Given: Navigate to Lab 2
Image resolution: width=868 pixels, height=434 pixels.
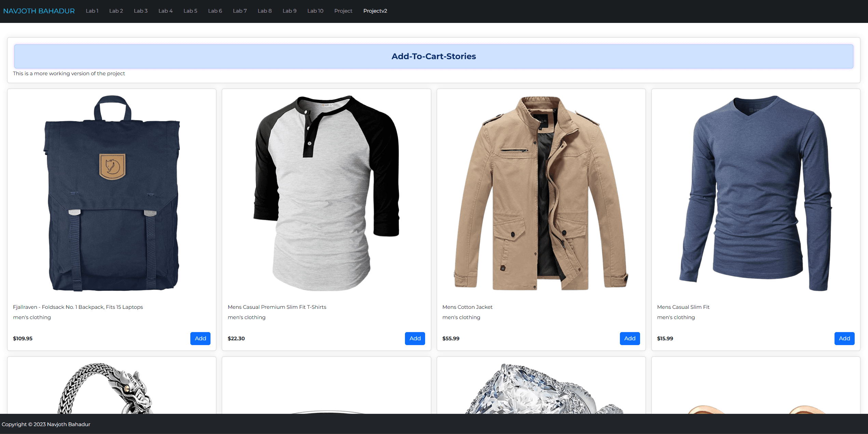Looking at the screenshot, I should point(116,11).
